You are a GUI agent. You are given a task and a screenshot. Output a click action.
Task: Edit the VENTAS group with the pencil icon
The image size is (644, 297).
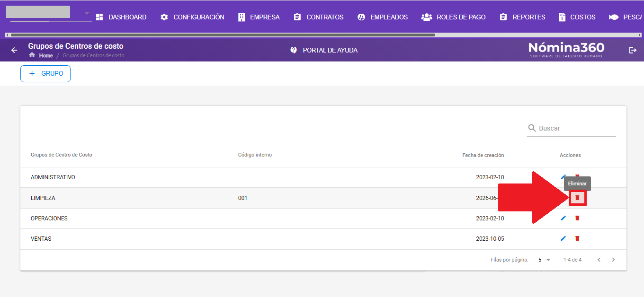pos(563,238)
